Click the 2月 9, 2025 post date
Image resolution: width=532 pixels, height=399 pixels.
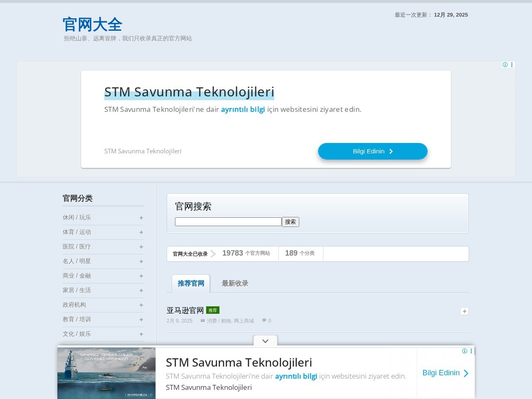pos(180,321)
